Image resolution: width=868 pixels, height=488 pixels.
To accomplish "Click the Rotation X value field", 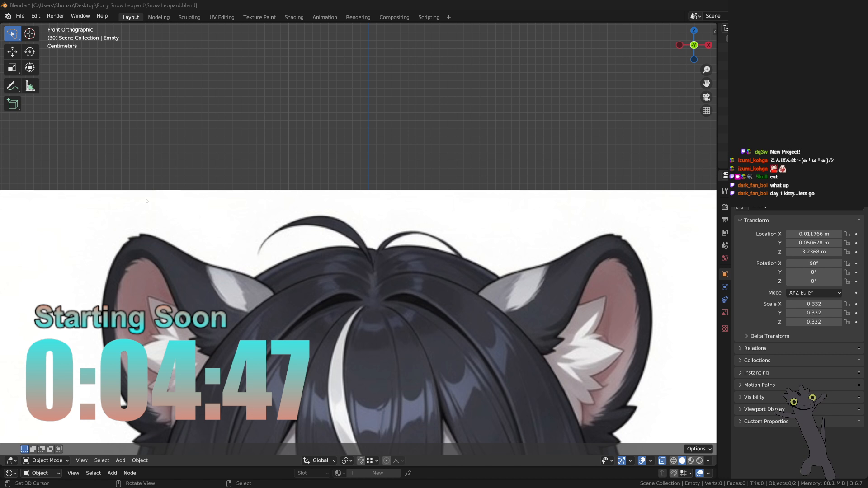I will pyautogui.click(x=814, y=263).
